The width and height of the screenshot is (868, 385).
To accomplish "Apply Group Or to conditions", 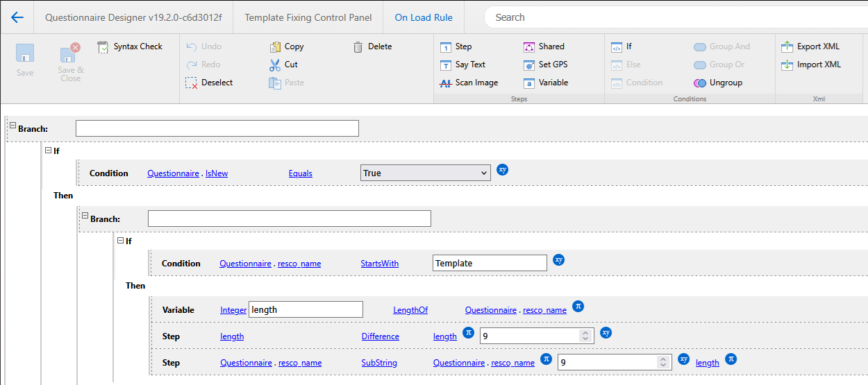I will 719,65.
